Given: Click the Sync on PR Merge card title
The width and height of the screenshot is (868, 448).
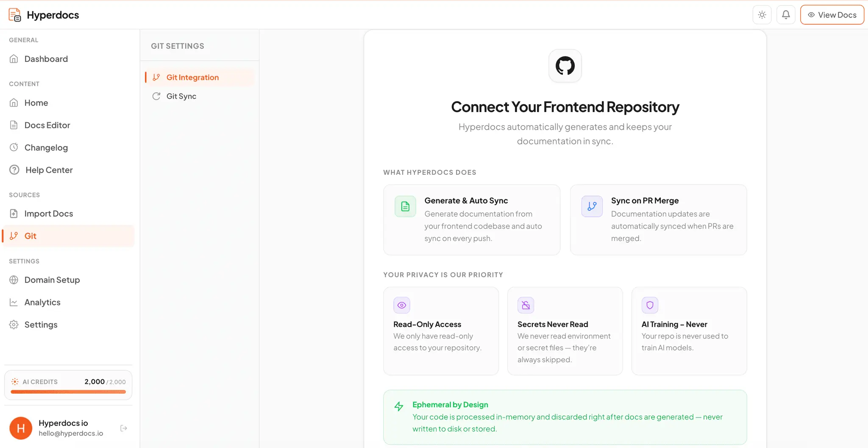Looking at the screenshot, I should click(x=645, y=201).
